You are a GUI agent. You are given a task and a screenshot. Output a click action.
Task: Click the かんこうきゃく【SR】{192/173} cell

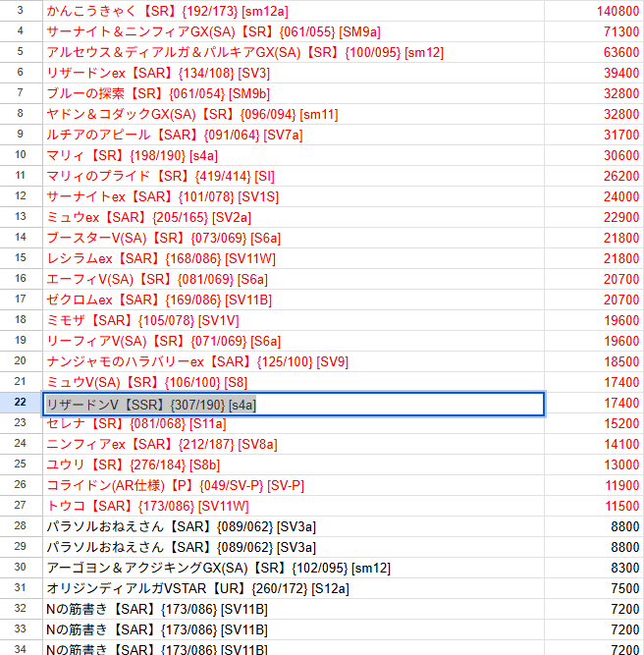(294, 11)
